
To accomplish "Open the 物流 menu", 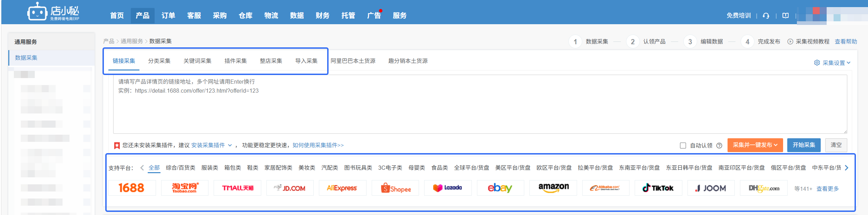I will (x=271, y=16).
